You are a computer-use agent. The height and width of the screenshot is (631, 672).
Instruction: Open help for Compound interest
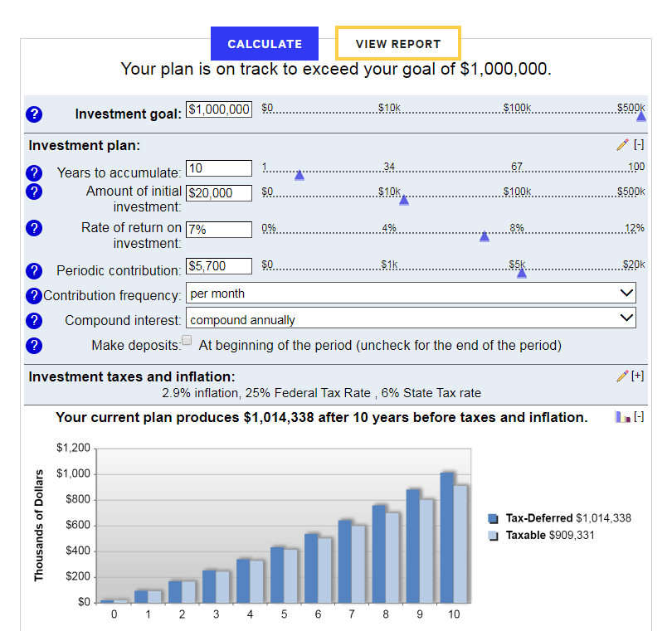pyautogui.click(x=34, y=320)
